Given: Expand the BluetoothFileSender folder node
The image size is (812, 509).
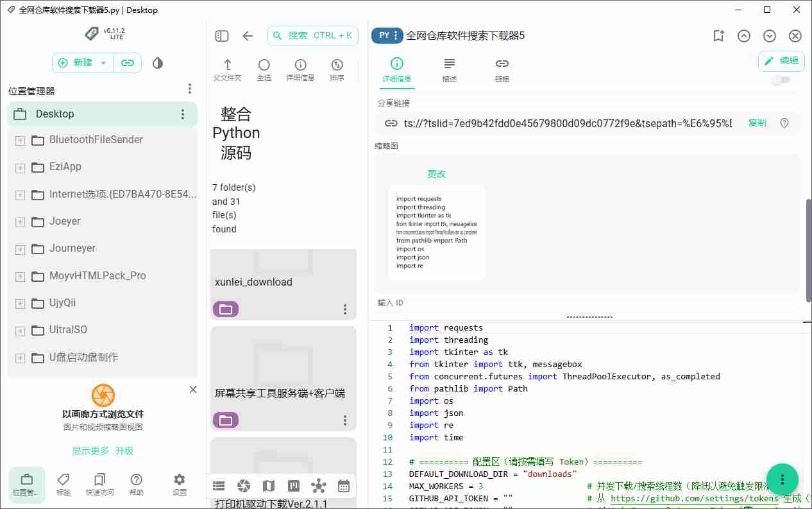Looking at the screenshot, I should (20, 139).
